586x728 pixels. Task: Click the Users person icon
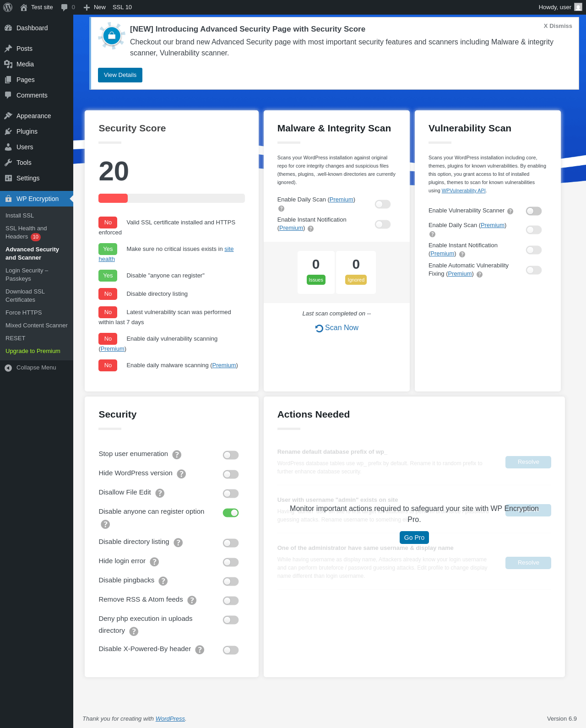(x=8, y=147)
